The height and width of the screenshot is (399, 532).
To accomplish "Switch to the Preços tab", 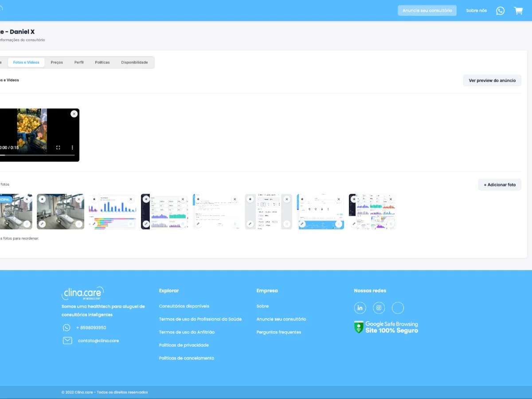I will click(57, 63).
